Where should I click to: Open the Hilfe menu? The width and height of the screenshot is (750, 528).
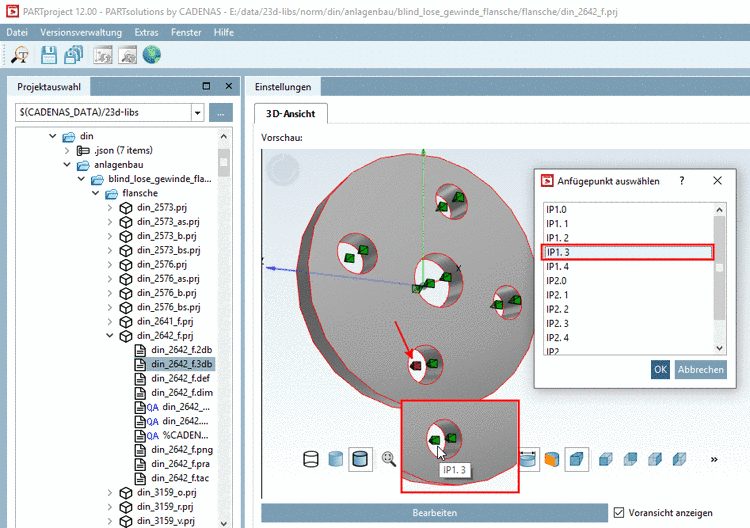coord(223,32)
